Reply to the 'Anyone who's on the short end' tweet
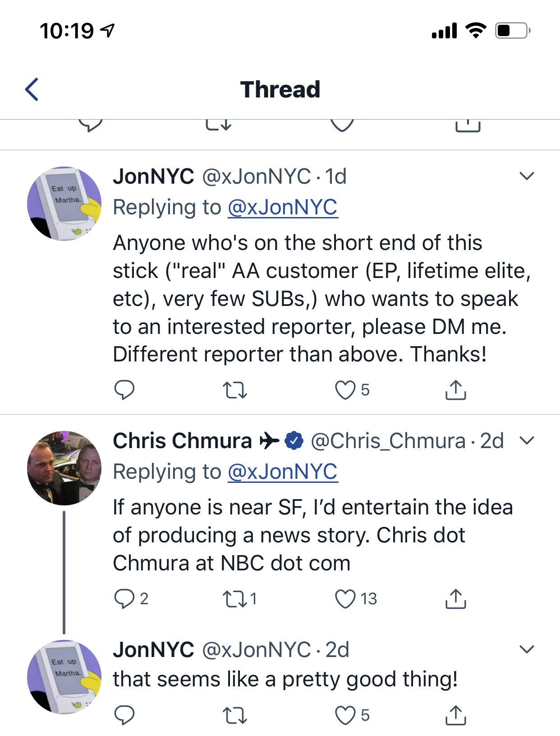 coord(124,390)
